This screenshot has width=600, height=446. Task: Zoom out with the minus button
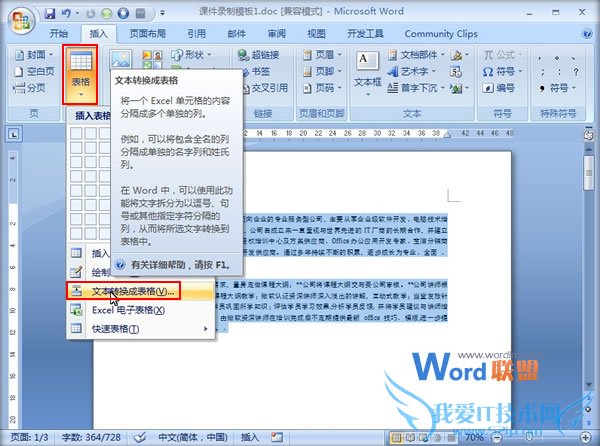coord(497,437)
